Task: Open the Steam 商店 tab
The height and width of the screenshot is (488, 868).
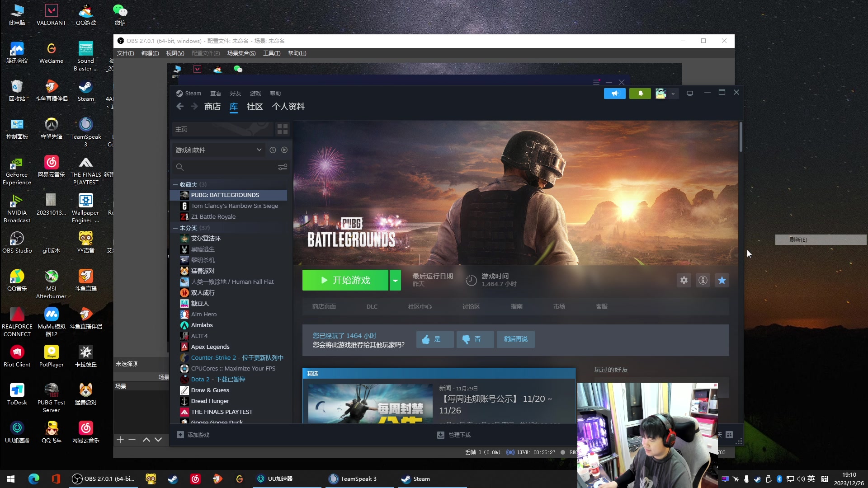Action: [x=212, y=107]
